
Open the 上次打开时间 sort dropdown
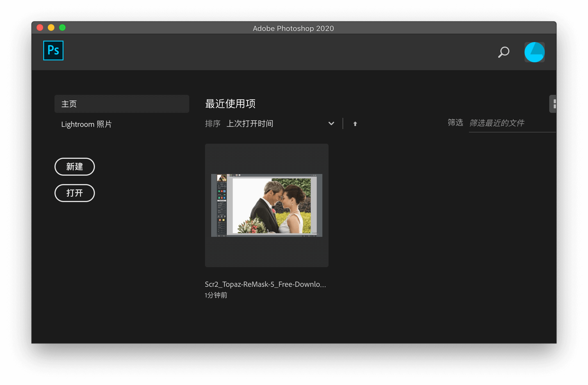(x=250, y=123)
